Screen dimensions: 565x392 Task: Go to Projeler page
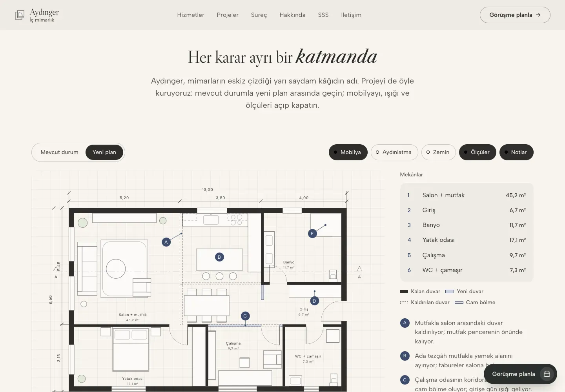pyautogui.click(x=228, y=15)
